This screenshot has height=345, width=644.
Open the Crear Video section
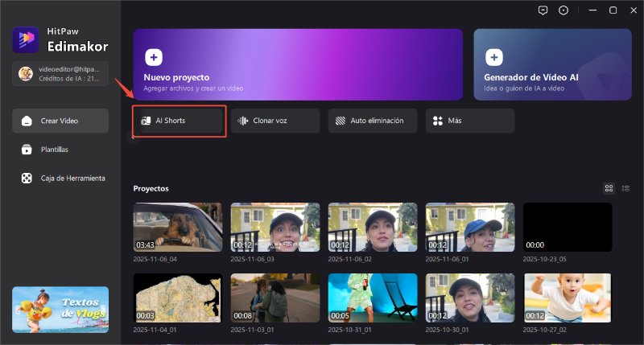pos(60,121)
